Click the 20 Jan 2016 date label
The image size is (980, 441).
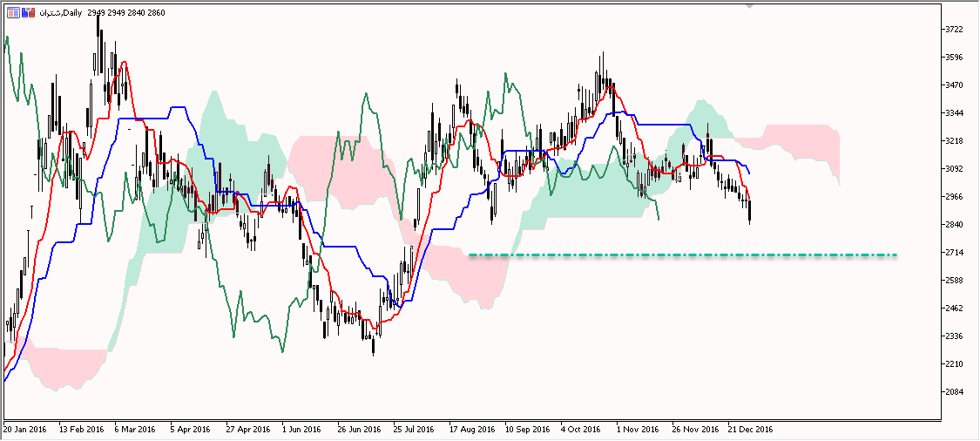point(25,430)
